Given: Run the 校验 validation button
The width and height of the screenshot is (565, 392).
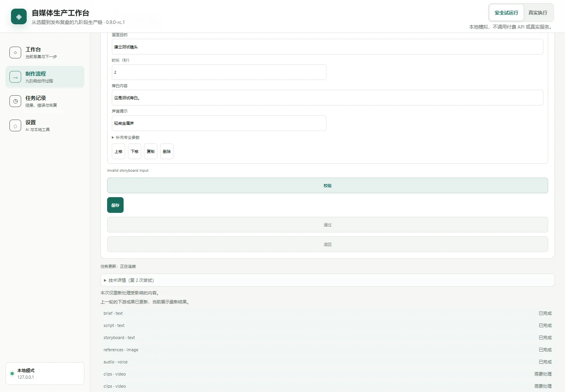Looking at the screenshot, I should point(328,185).
